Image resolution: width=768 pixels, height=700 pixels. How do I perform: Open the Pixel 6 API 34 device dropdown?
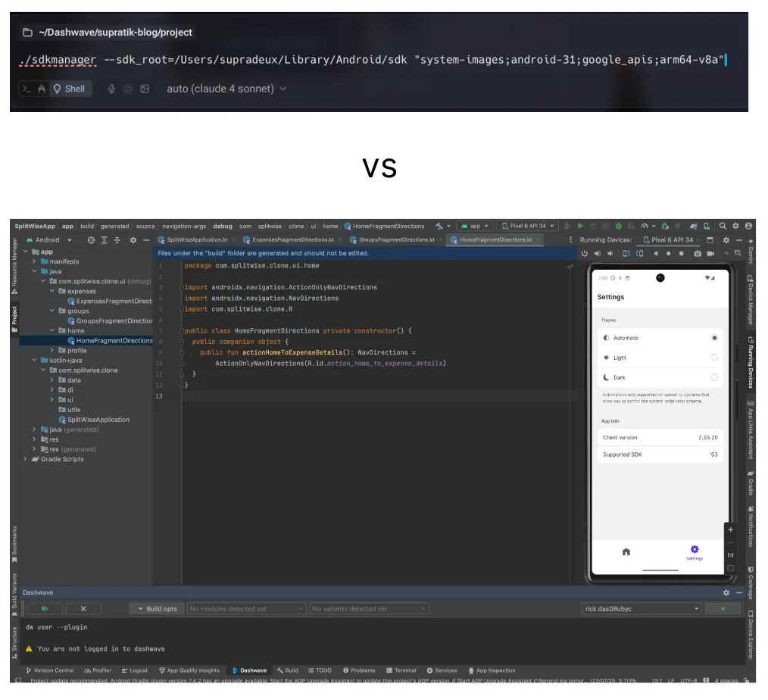[x=527, y=226]
